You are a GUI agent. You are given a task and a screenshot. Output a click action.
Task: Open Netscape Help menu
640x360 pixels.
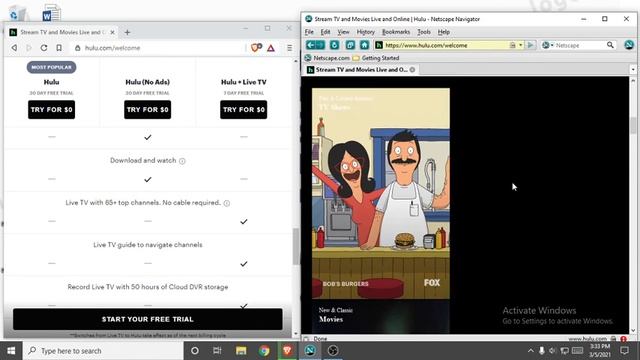coord(444,32)
